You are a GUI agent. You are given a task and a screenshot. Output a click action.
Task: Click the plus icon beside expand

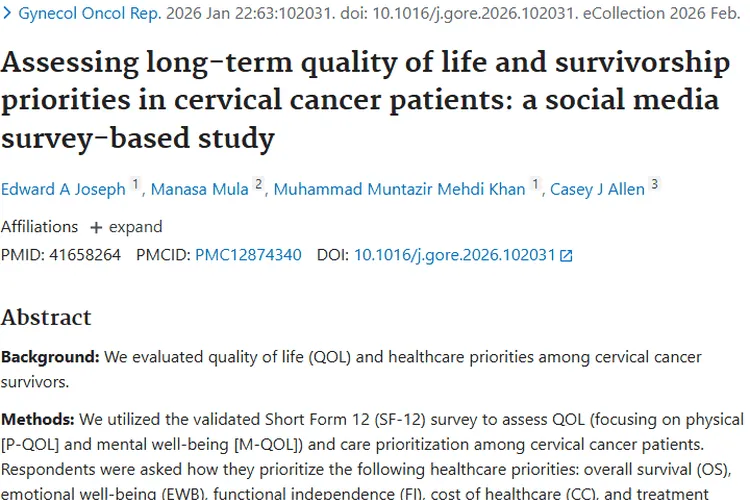coord(96,226)
